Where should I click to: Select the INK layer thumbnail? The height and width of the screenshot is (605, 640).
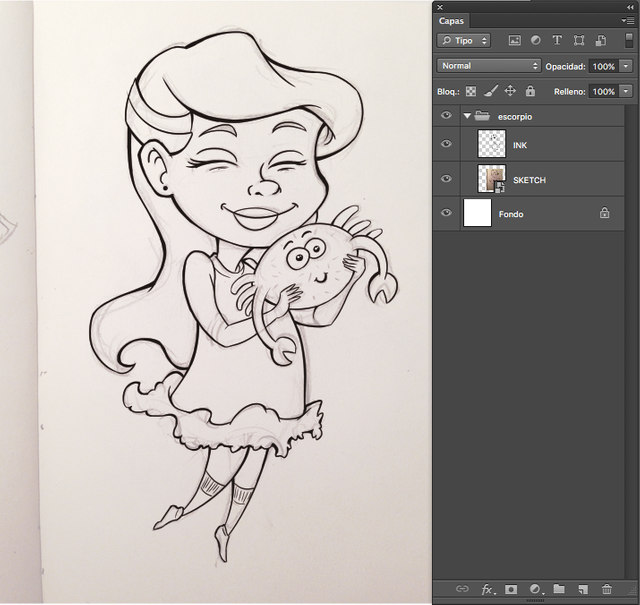(x=491, y=144)
